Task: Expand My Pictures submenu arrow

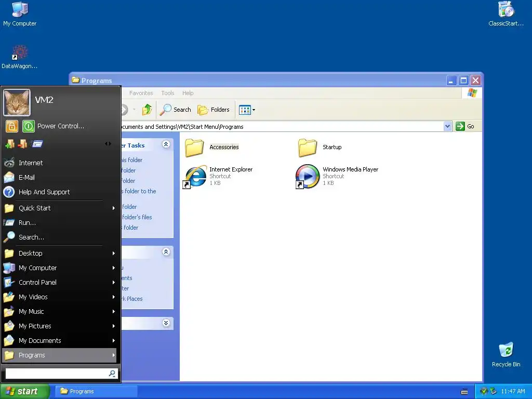Action: click(114, 326)
